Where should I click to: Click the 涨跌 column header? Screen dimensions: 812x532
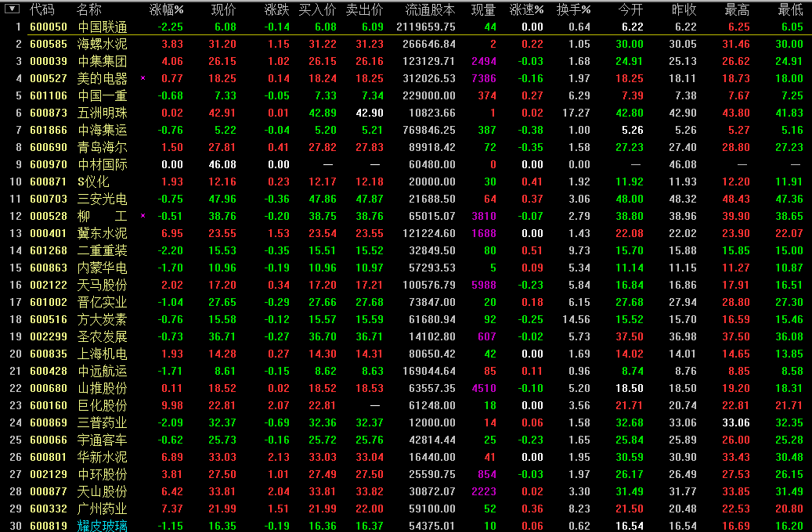click(x=276, y=9)
